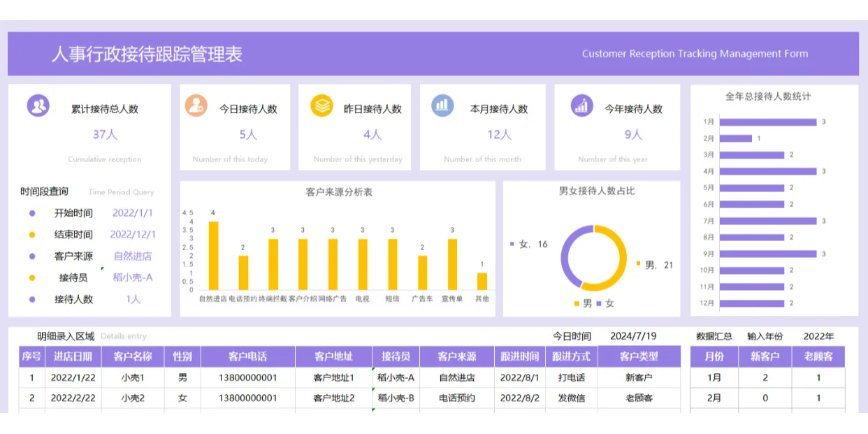Select the 全年总接待人数统计 chart title
The image size is (868, 434).
tap(768, 96)
